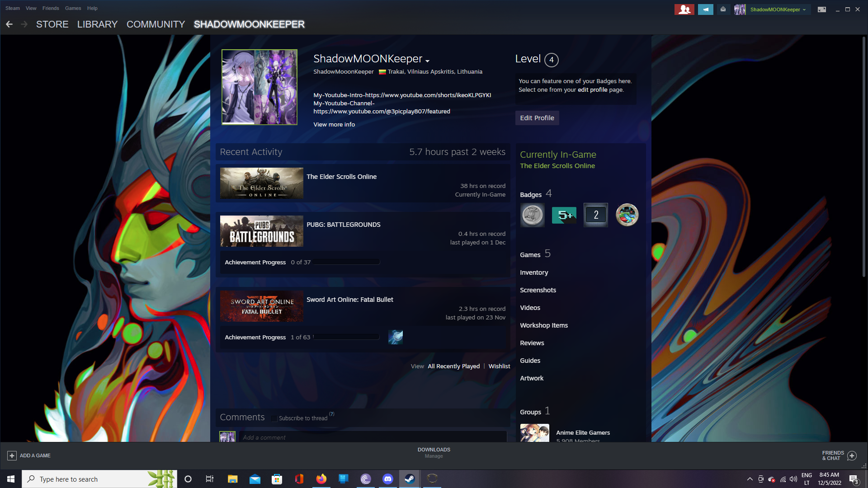Open Microsoft Store from taskbar
The height and width of the screenshot is (488, 868).
(277, 479)
